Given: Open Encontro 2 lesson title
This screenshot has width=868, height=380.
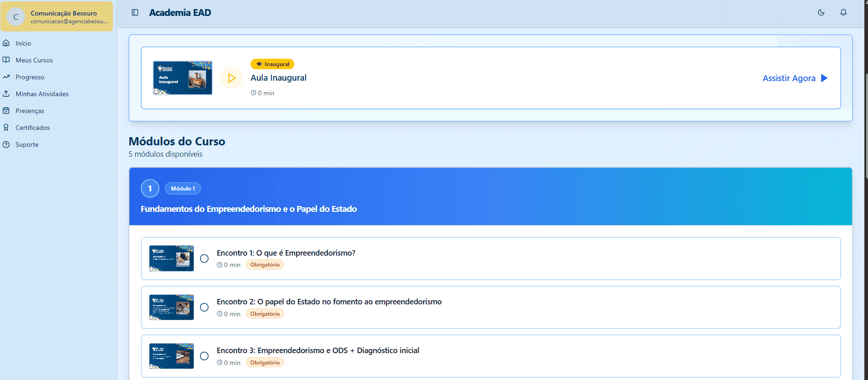Looking at the screenshot, I should tap(329, 302).
